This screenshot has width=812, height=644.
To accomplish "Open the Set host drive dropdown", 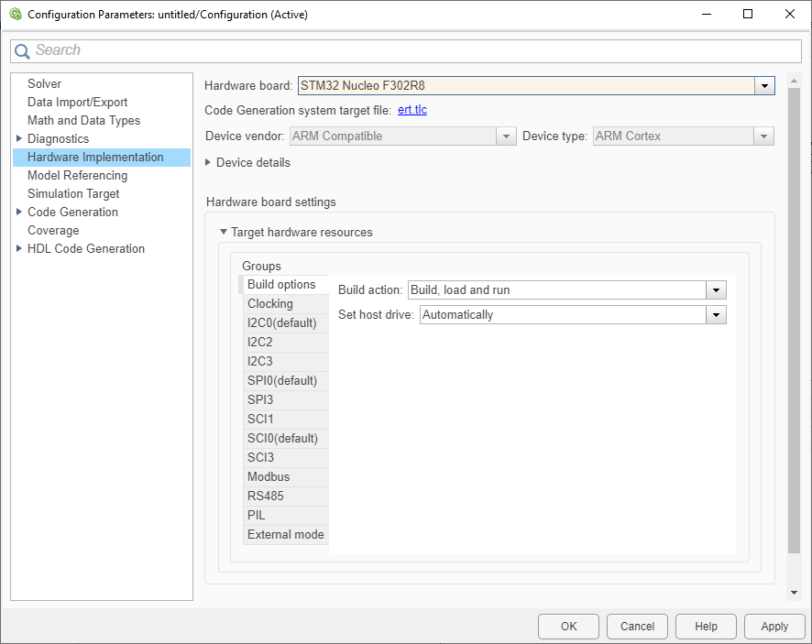I will (x=717, y=314).
